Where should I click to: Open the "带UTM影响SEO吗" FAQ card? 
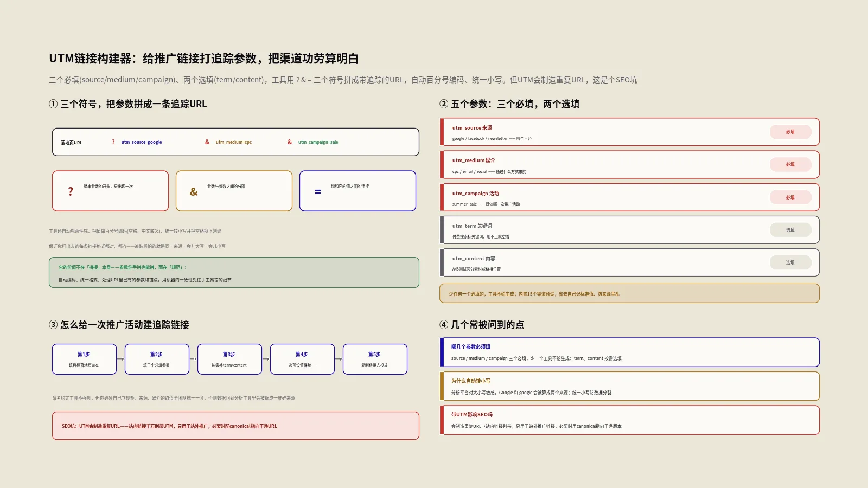tap(629, 420)
